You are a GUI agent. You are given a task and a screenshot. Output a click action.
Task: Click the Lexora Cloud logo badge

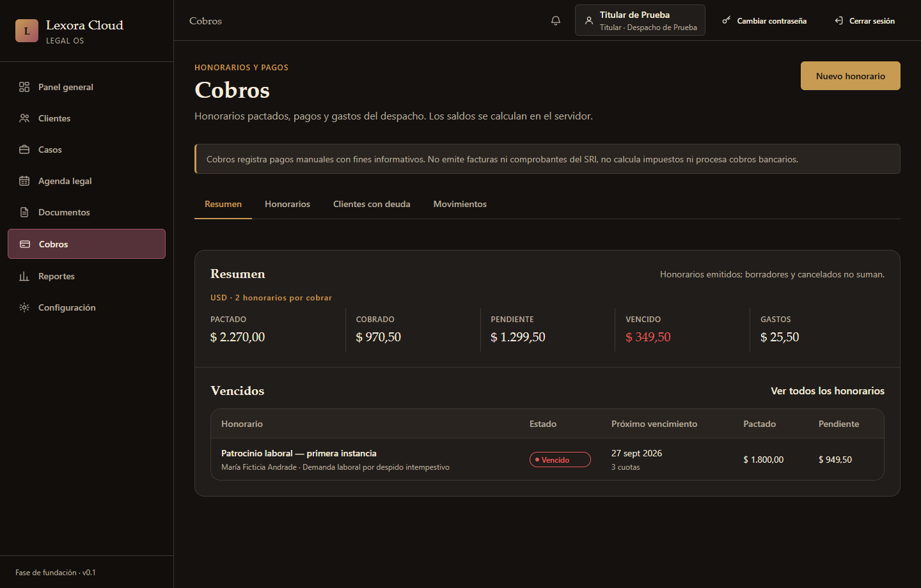27,31
